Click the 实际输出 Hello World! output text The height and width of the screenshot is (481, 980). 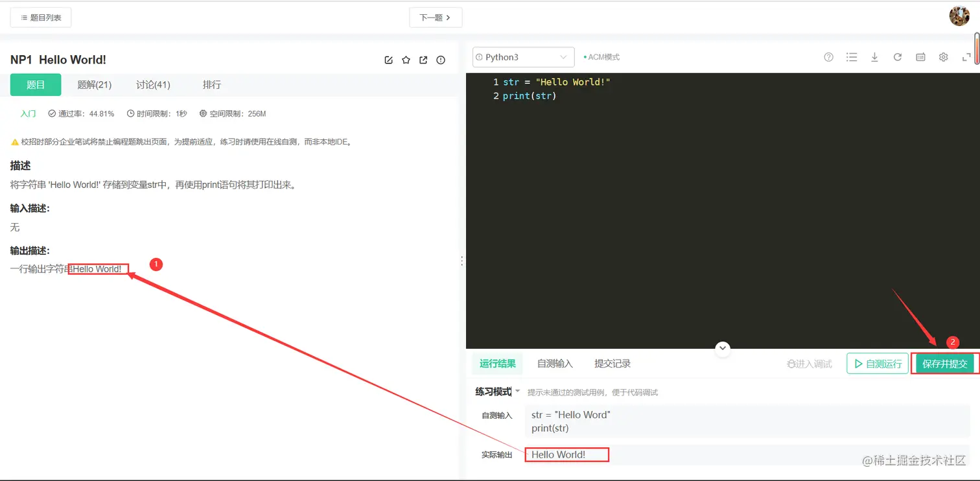tap(558, 454)
